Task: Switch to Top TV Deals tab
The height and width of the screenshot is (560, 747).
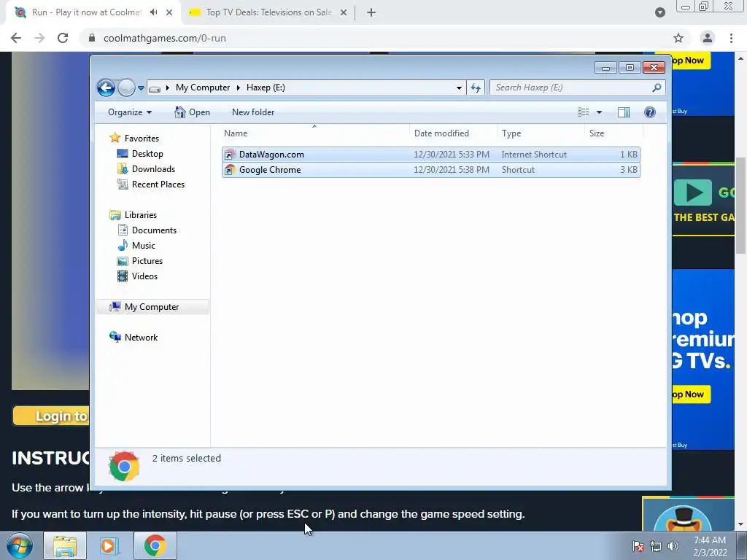Action: click(268, 12)
